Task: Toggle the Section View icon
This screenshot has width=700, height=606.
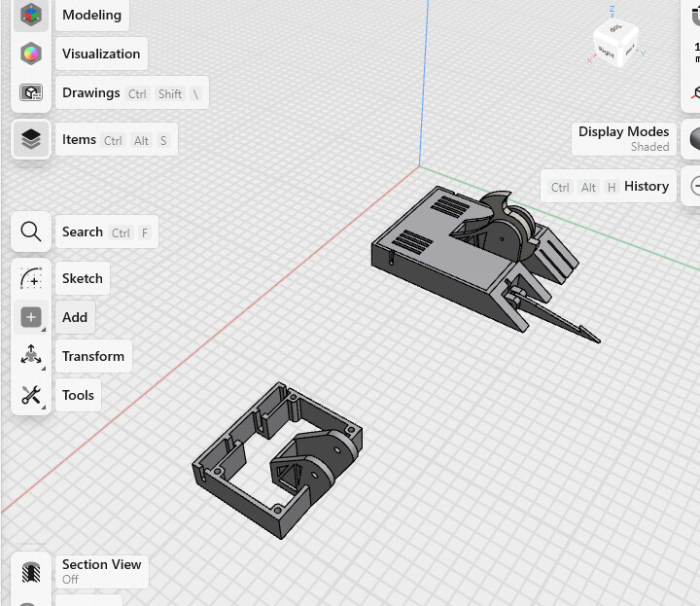Action: pos(31,571)
